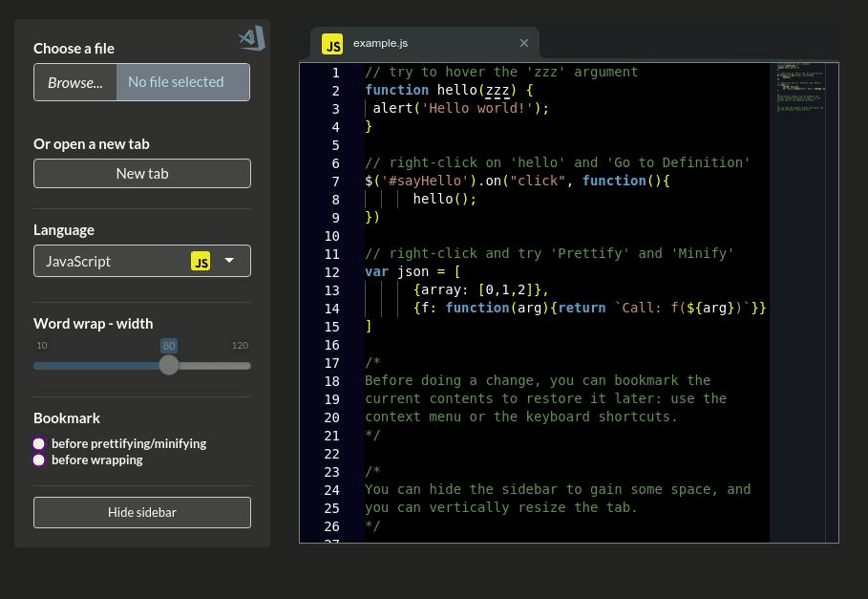868x599 pixels.
Task: Open the JavaScript language dropdown
Action: 141,260
